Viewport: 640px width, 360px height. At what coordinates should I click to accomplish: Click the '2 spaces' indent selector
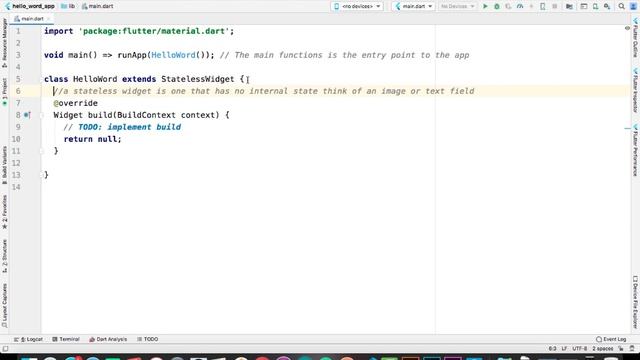pos(603,349)
